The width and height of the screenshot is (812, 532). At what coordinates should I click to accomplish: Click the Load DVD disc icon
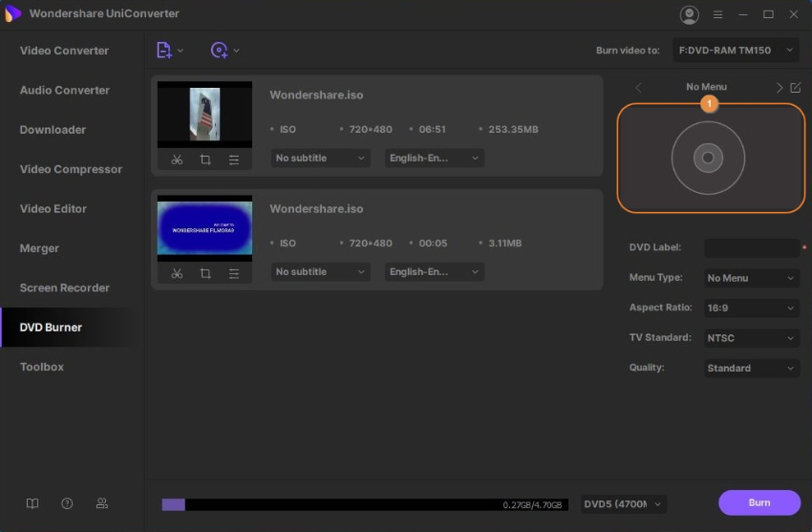220,51
